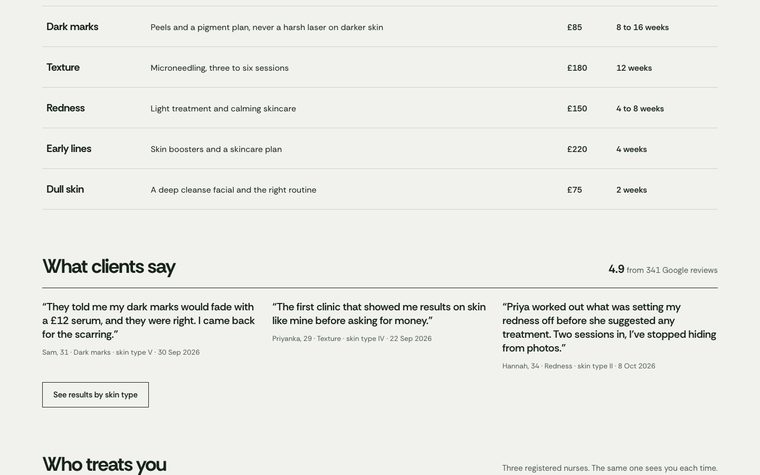
Task: Select the Texture row heading
Action: point(63,67)
